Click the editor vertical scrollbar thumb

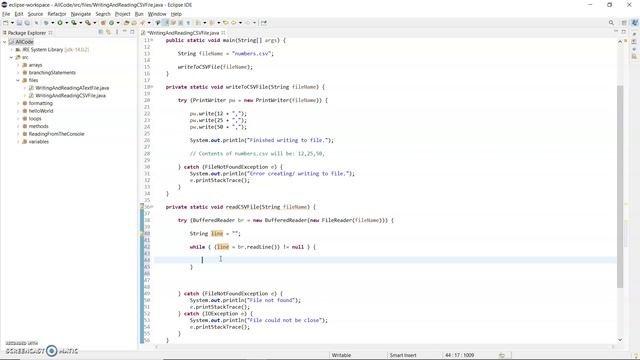pos(620,187)
